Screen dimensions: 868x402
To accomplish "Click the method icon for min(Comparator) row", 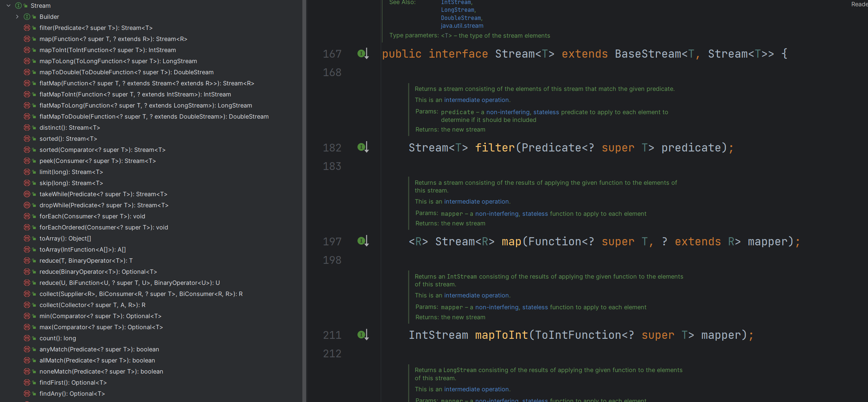I will [x=27, y=316].
